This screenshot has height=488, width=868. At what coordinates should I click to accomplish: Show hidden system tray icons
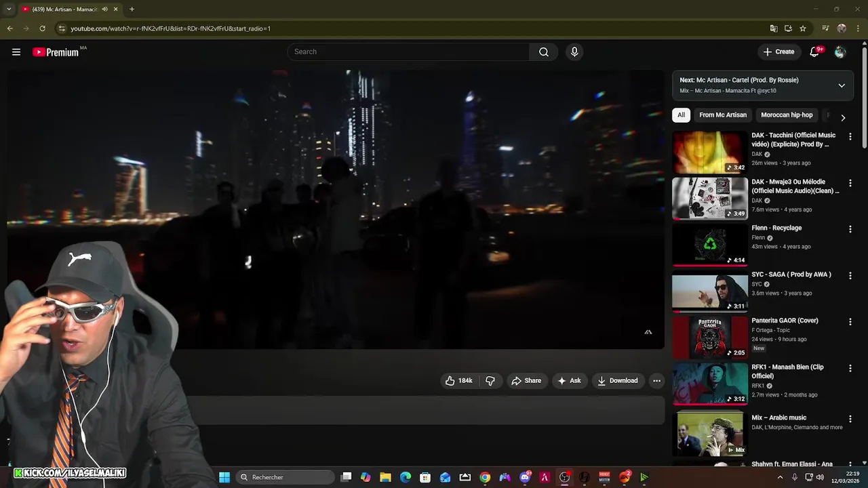pos(780,477)
